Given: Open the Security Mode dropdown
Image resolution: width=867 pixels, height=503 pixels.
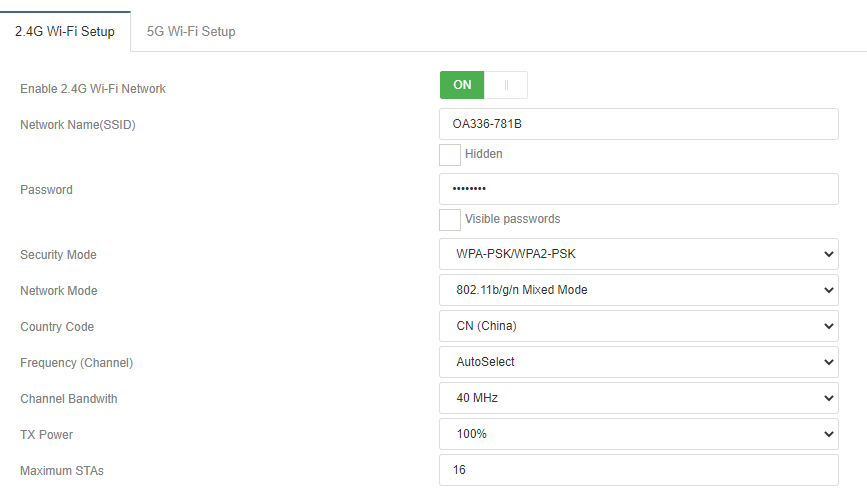Looking at the screenshot, I should tap(638, 254).
